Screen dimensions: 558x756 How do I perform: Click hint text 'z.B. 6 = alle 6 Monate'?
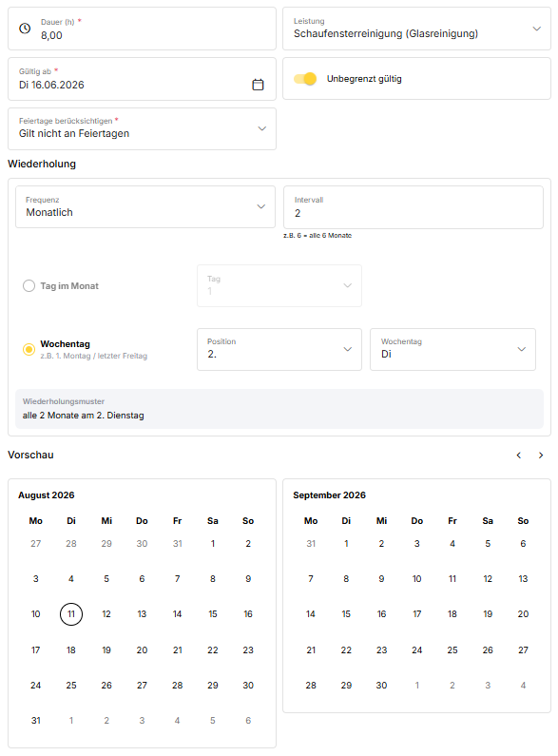317,235
